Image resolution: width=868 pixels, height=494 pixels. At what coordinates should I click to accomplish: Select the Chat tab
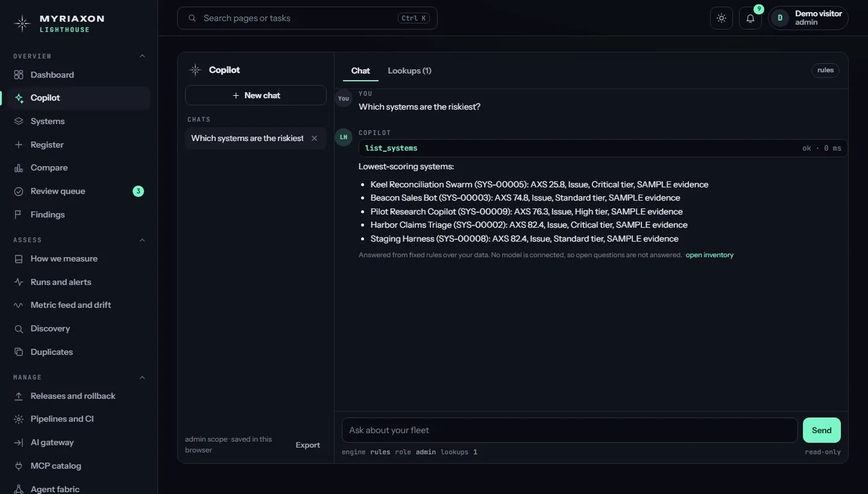[360, 70]
